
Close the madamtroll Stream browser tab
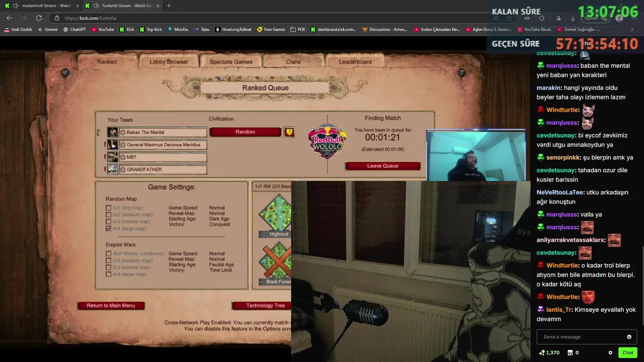pos(77,6)
